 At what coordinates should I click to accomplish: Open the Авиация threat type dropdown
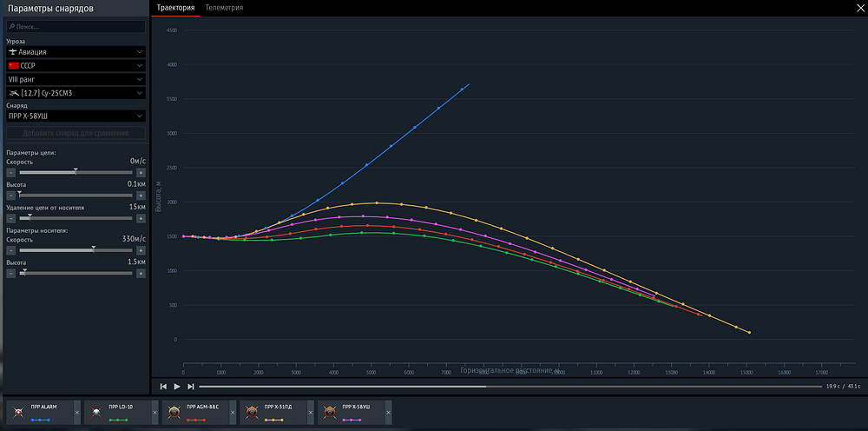coord(76,52)
